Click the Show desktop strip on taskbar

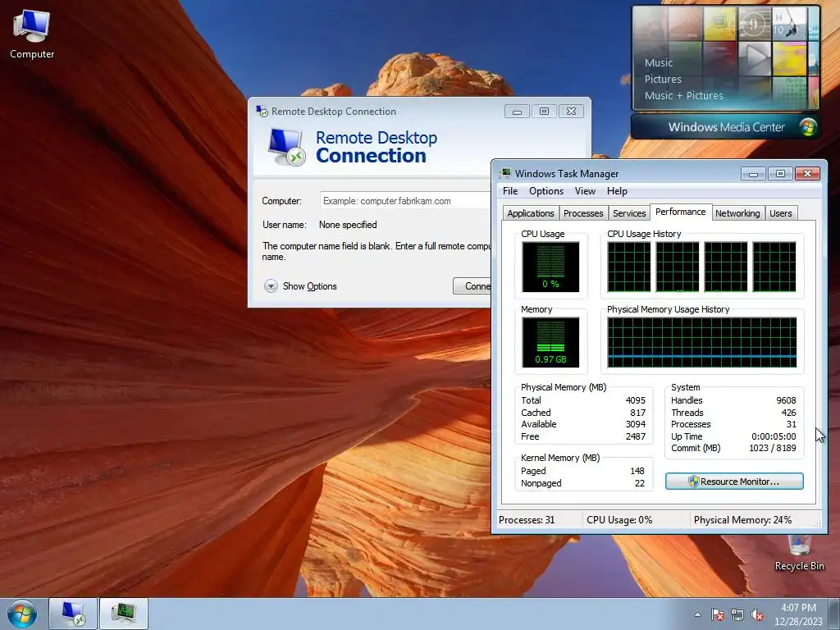[x=834, y=614]
